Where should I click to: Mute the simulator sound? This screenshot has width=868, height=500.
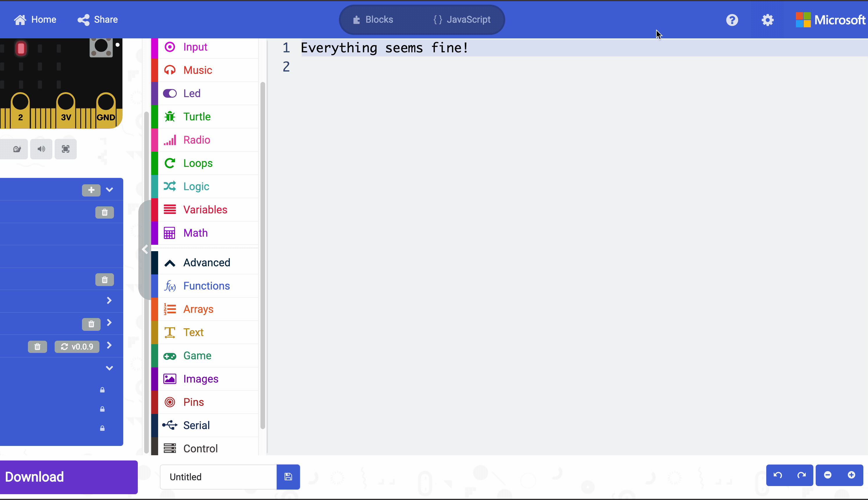pyautogui.click(x=41, y=149)
